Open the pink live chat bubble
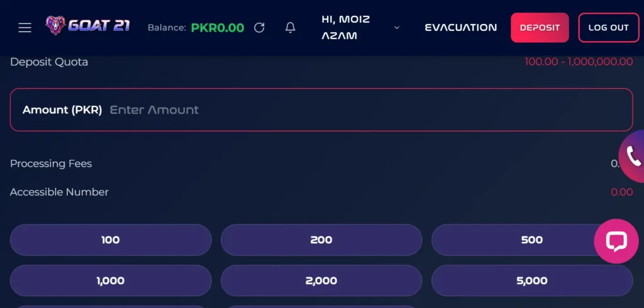 616,241
